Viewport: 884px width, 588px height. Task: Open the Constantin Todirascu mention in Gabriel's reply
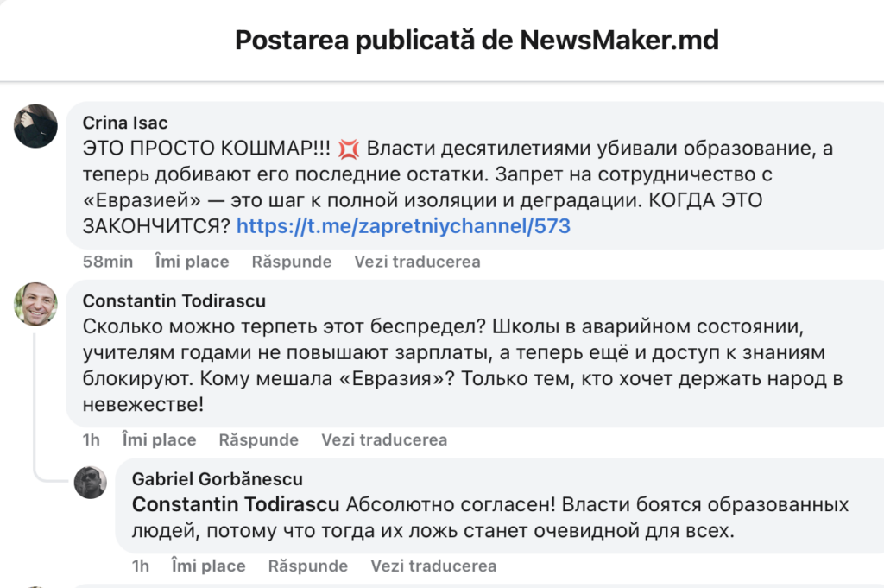click(236, 504)
